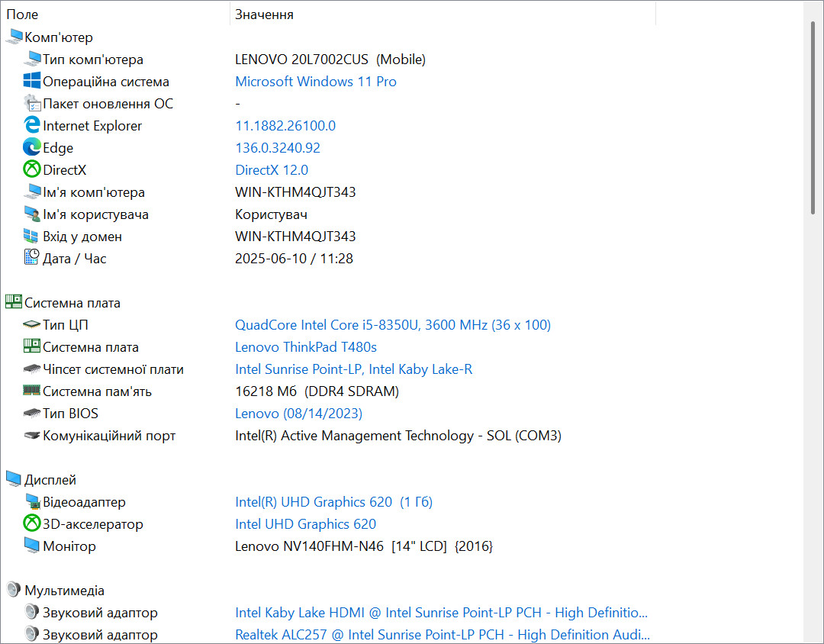Screen dimensions: 824x644
Task: Open the Realtek ALC257 audio link
Action: tap(443, 635)
